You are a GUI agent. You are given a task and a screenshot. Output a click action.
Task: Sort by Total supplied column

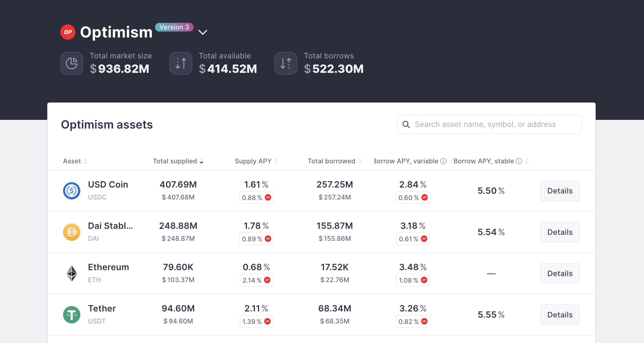point(178,161)
